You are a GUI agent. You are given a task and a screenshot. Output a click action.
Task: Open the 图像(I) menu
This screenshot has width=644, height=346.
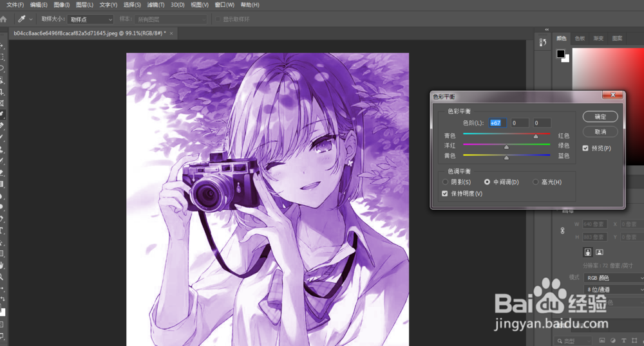(x=62, y=5)
